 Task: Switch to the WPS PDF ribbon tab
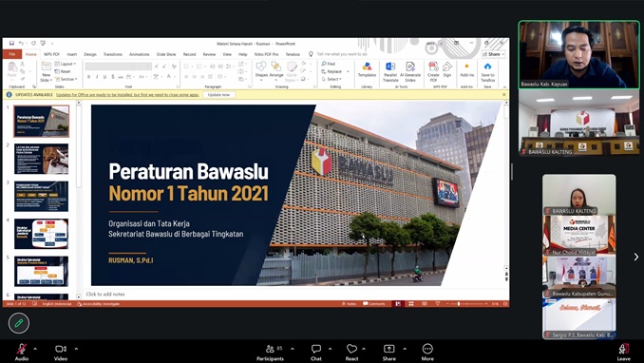tap(51, 54)
